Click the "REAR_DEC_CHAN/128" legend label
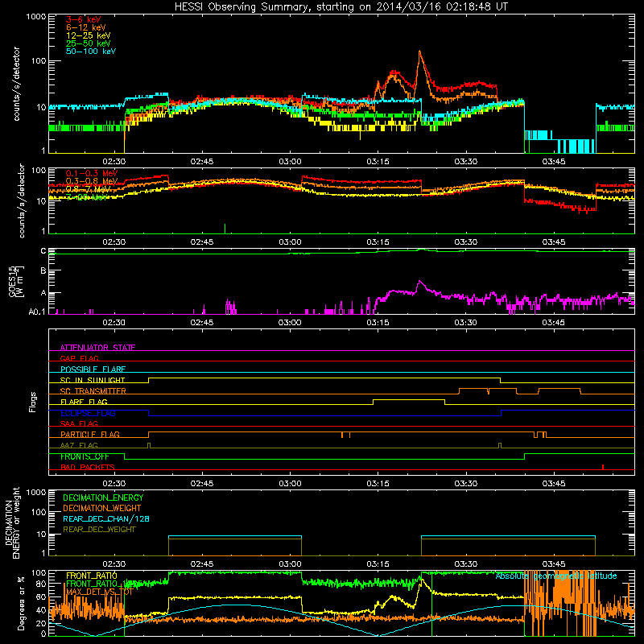The height and width of the screenshot is (644, 644). (106, 518)
